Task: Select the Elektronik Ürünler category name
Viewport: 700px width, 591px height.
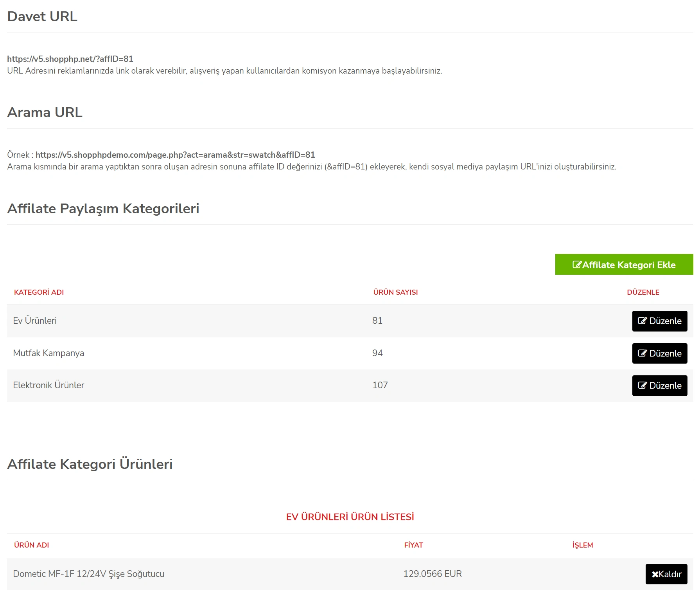Action: (48, 385)
